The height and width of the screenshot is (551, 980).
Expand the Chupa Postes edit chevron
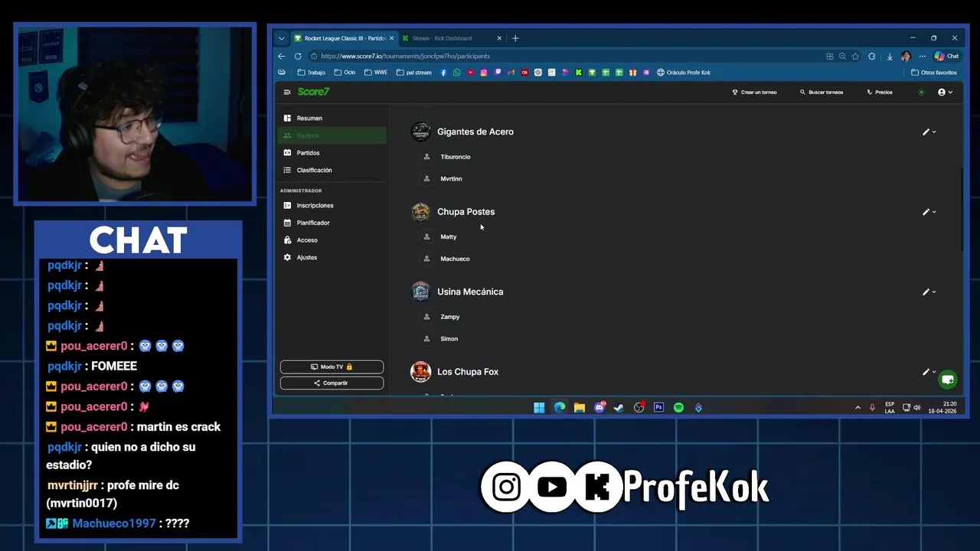934,212
